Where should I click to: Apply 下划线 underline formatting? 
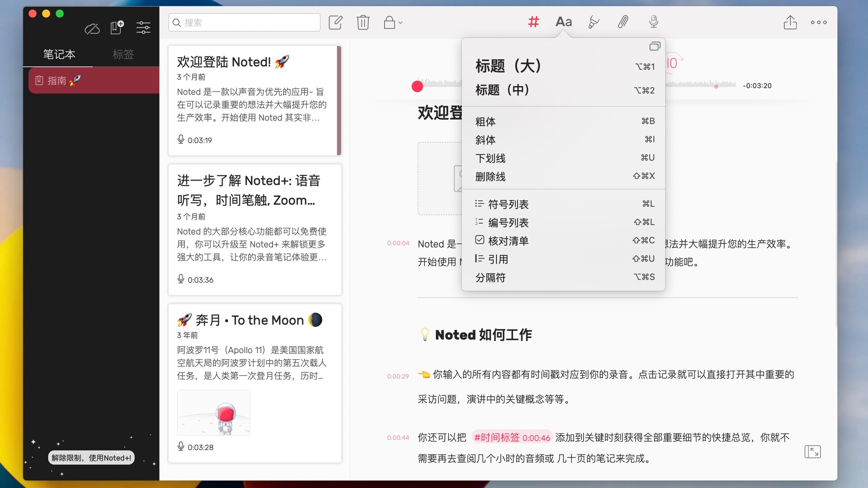[x=563, y=158]
